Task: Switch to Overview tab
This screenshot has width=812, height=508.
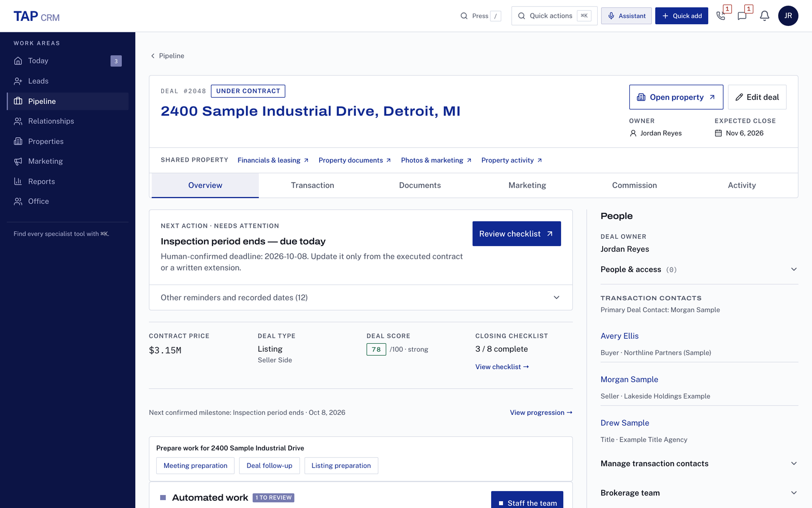Action: click(205, 185)
